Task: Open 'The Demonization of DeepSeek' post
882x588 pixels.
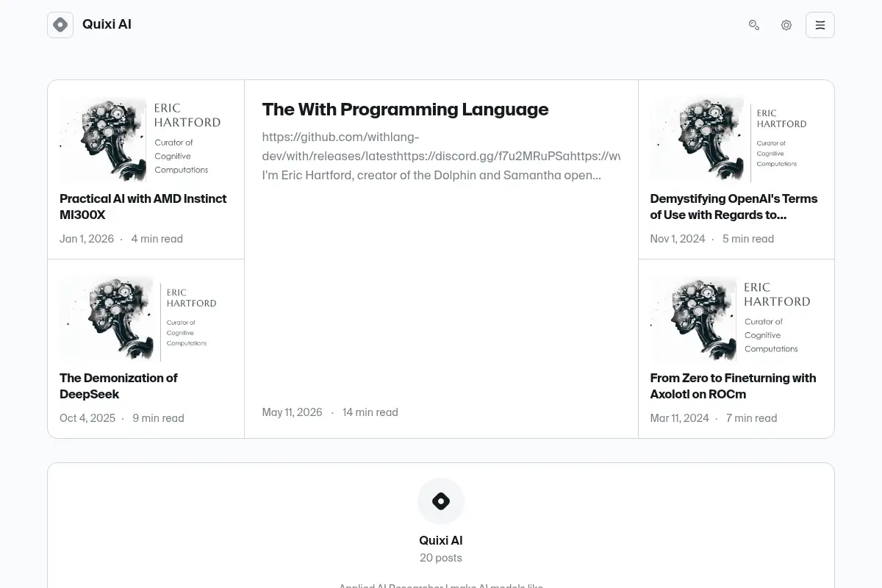Action: coord(118,386)
